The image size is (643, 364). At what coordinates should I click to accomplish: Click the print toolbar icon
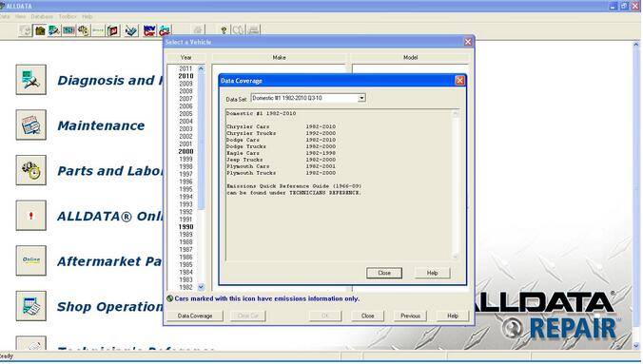click(x=254, y=30)
